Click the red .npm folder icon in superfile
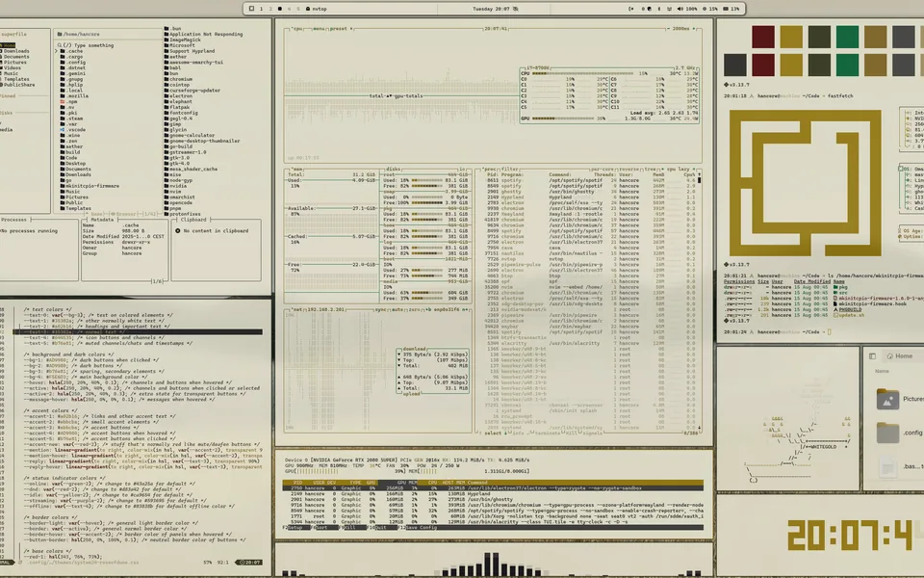 [x=64, y=102]
